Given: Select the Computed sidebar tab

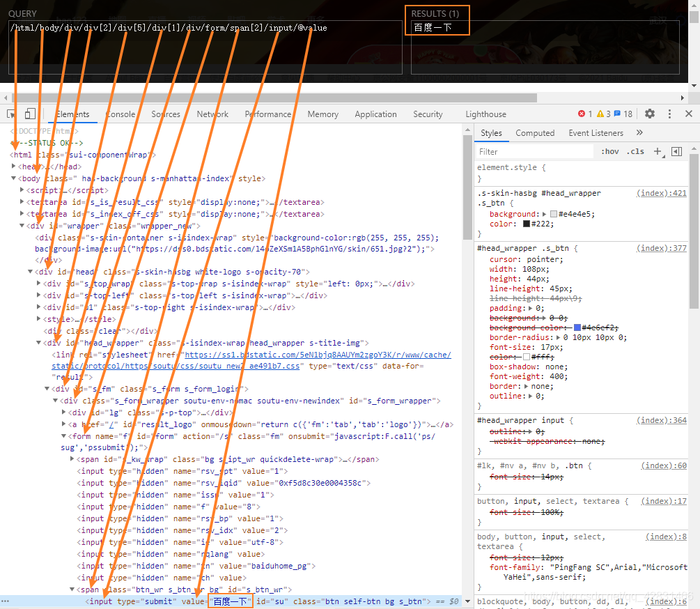Looking at the screenshot, I should [x=535, y=133].
